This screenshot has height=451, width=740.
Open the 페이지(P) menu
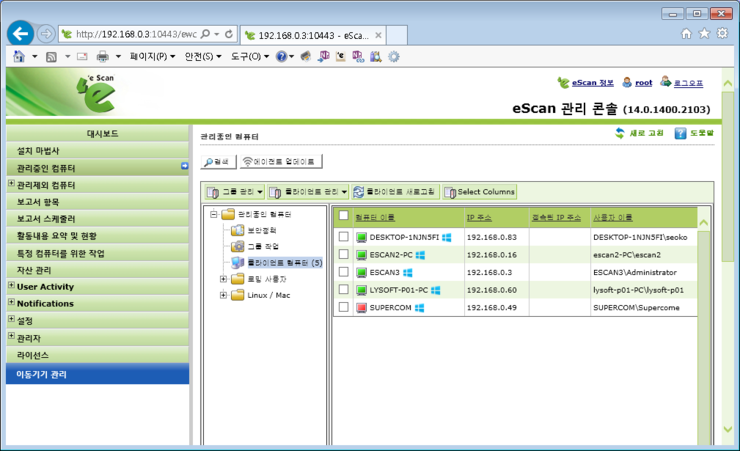(x=152, y=57)
